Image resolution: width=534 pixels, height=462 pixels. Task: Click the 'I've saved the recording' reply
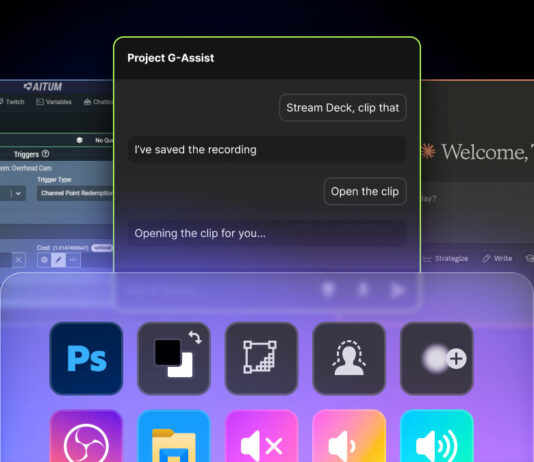pos(267,149)
